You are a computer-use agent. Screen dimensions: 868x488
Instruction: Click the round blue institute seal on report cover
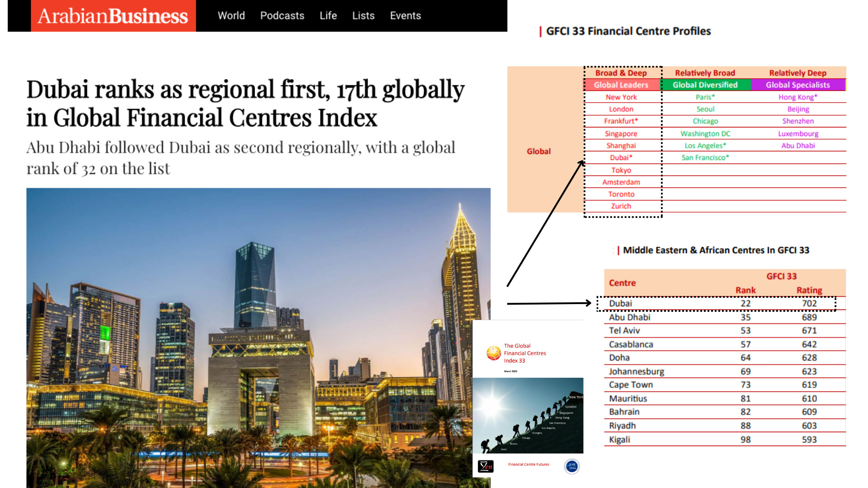point(572,466)
